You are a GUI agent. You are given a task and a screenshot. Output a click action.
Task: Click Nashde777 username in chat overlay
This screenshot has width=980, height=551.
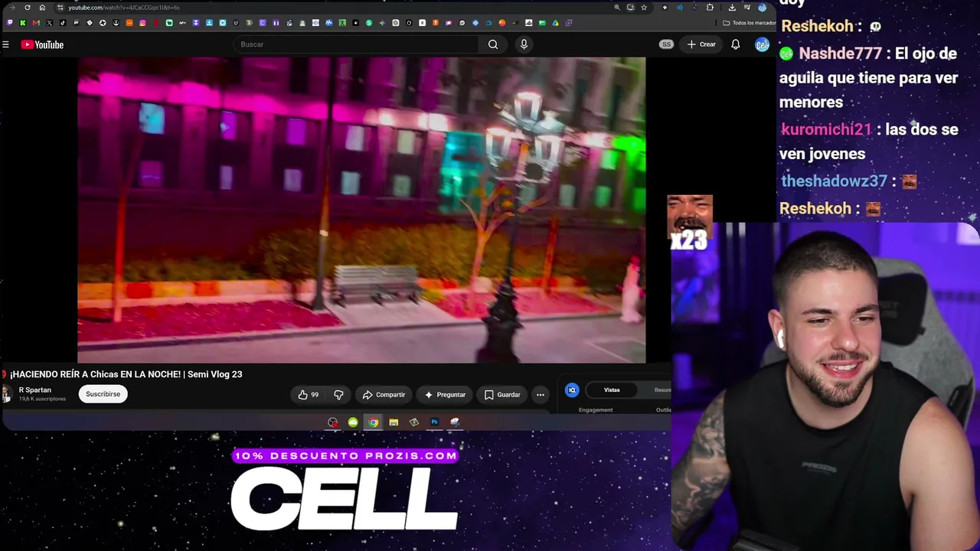tap(840, 54)
